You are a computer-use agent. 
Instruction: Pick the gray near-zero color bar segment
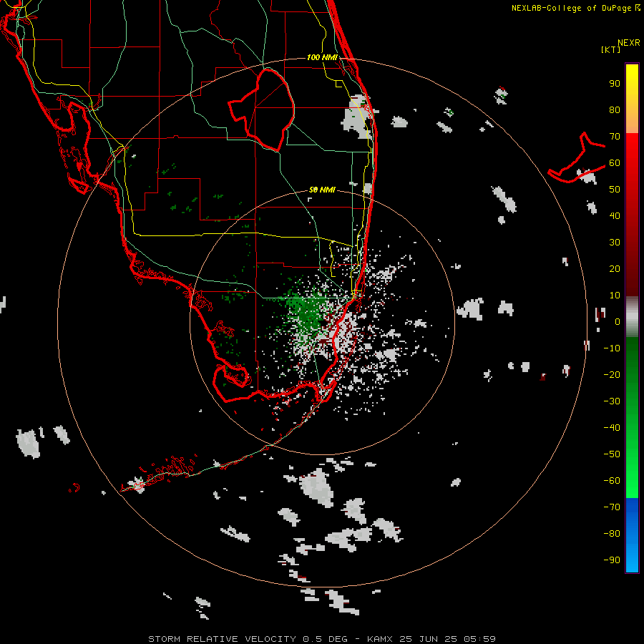(x=632, y=316)
